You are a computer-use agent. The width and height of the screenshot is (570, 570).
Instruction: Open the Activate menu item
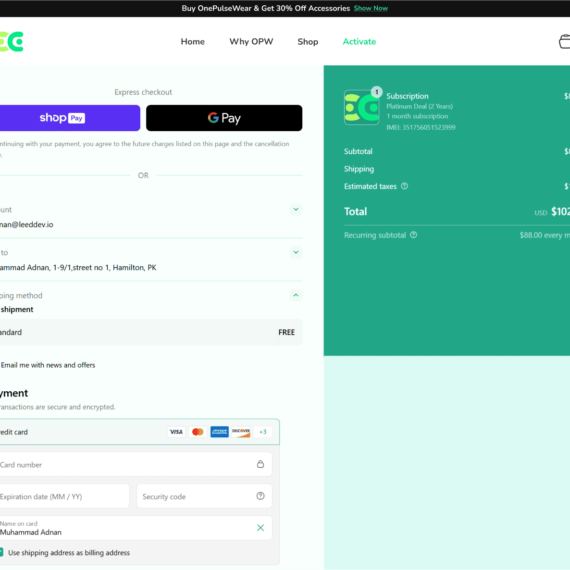[359, 41]
